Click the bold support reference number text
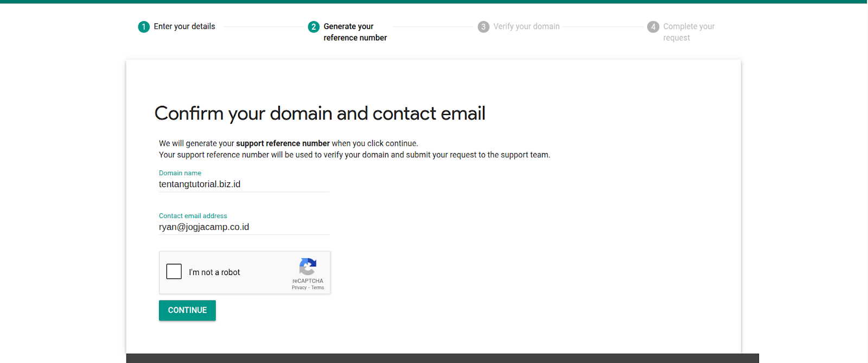The image size is (868, 363). 283,143
